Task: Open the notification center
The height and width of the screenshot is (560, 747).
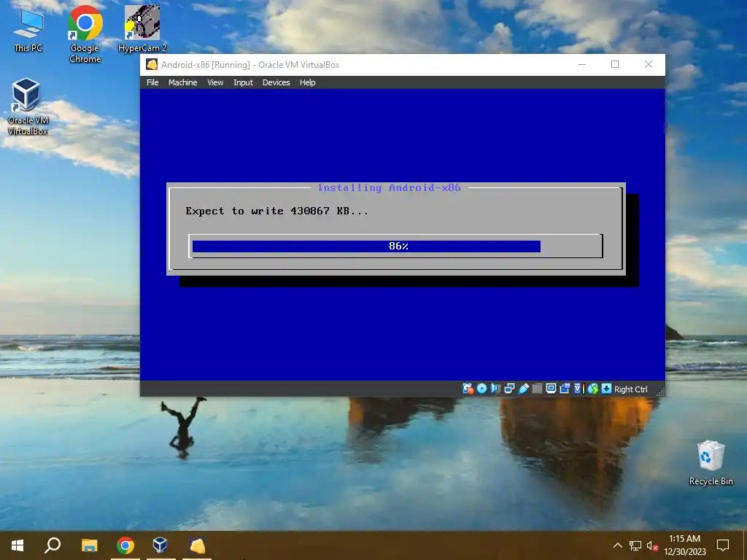Action: pos(723,545)
